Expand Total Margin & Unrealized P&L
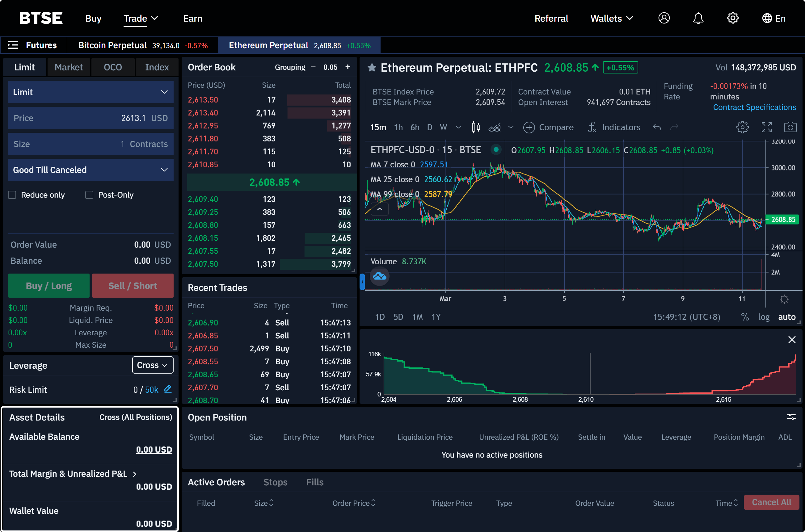The width and height of the screenshot is (805, 532). tap(135, 474)
